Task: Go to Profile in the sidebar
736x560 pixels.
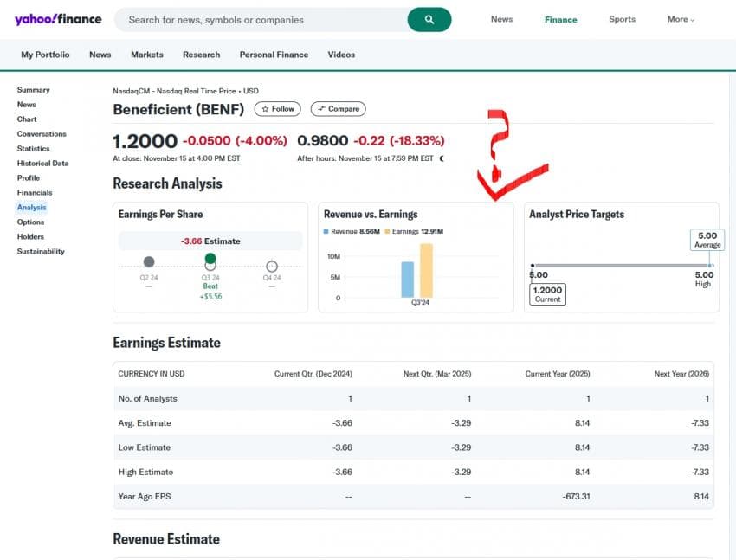Action: click(29, 177)
